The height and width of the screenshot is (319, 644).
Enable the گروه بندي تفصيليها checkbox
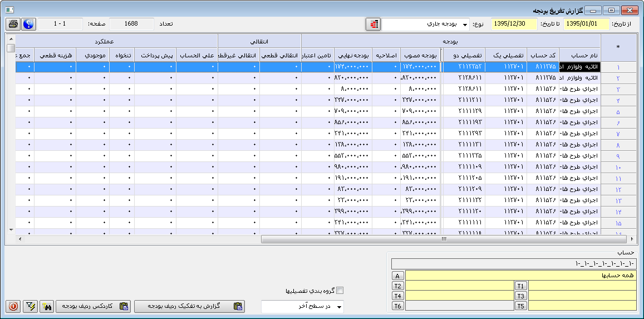point(341,290)
